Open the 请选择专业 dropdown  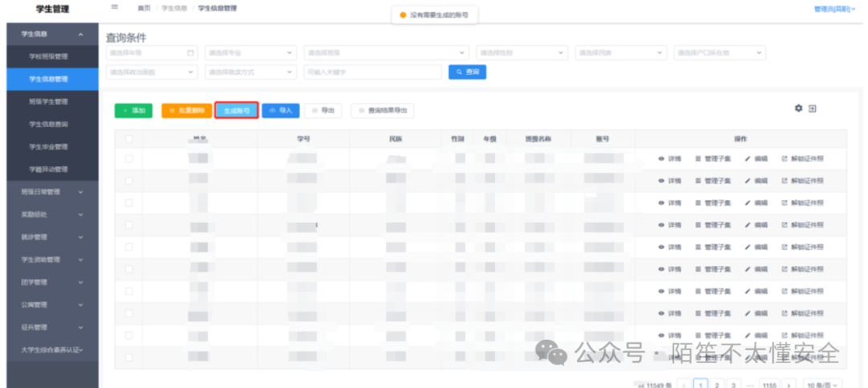[251, 53]
